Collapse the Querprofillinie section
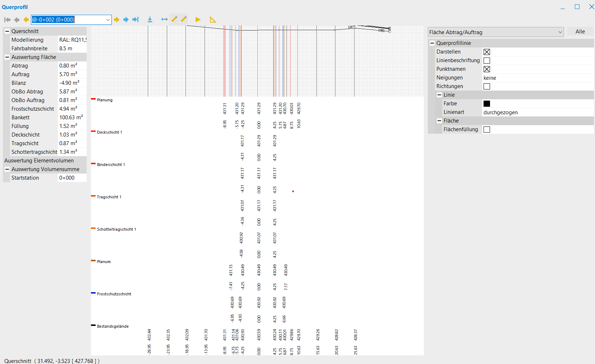This screenshot has width=595, height=364. tap(432, 43)
